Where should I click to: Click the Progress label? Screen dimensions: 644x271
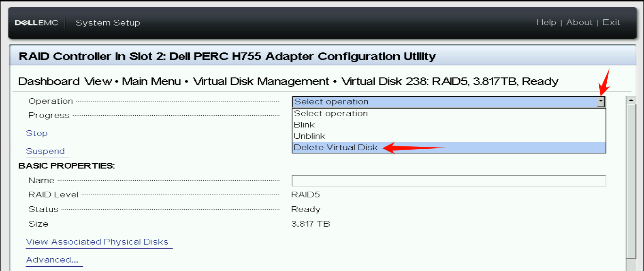point(49,115)
